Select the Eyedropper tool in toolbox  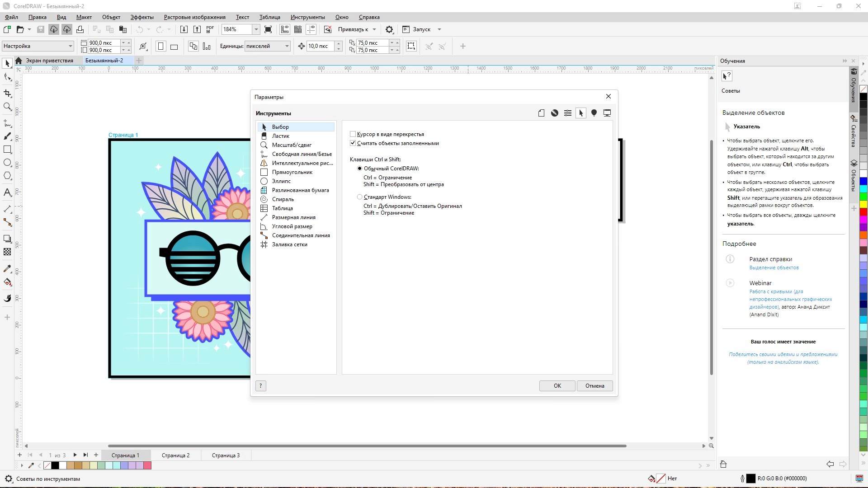7,268
